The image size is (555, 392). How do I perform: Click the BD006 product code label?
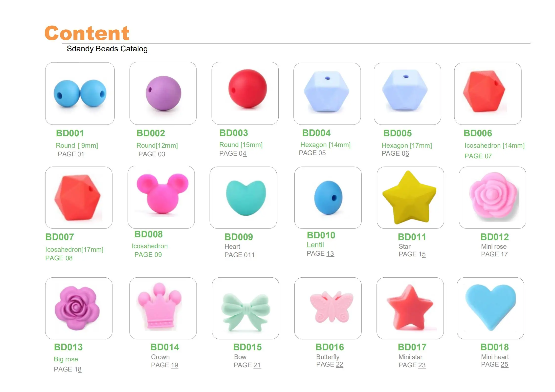click(x=478, y=133)
